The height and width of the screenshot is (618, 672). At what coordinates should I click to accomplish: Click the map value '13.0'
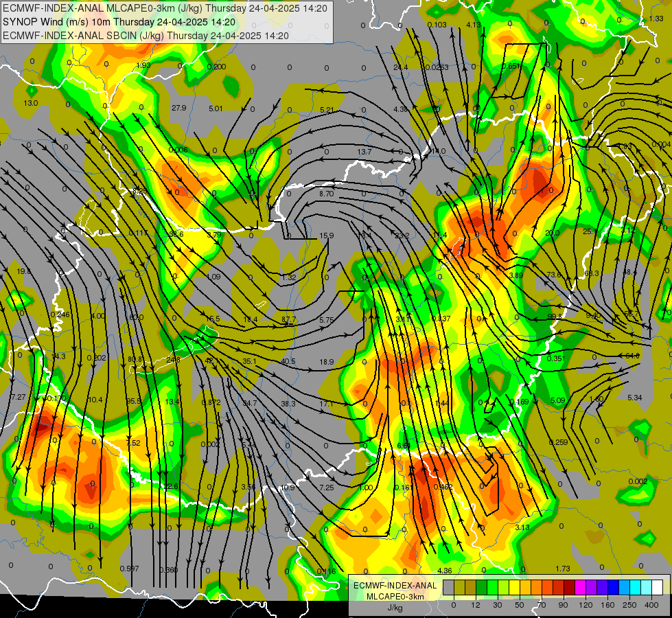pos(30,103)
